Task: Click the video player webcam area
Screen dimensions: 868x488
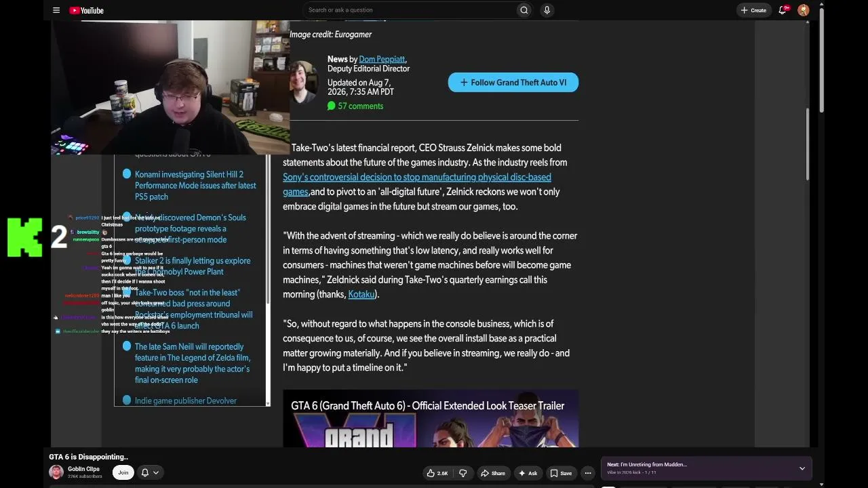Action: click(170, 87)
